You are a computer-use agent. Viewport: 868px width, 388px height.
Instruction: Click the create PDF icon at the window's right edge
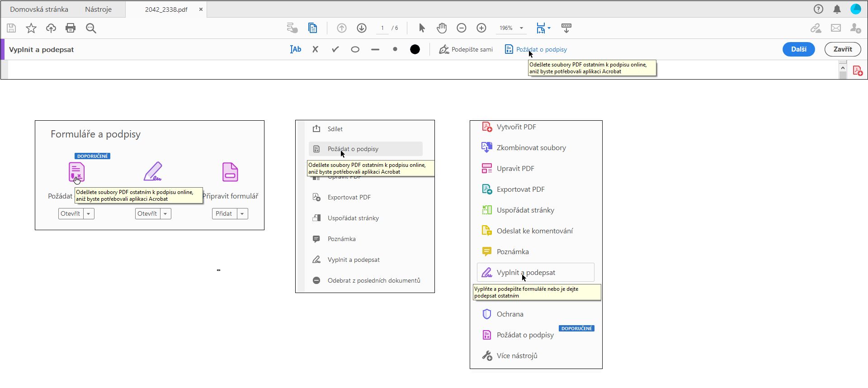tap(858, 71)
